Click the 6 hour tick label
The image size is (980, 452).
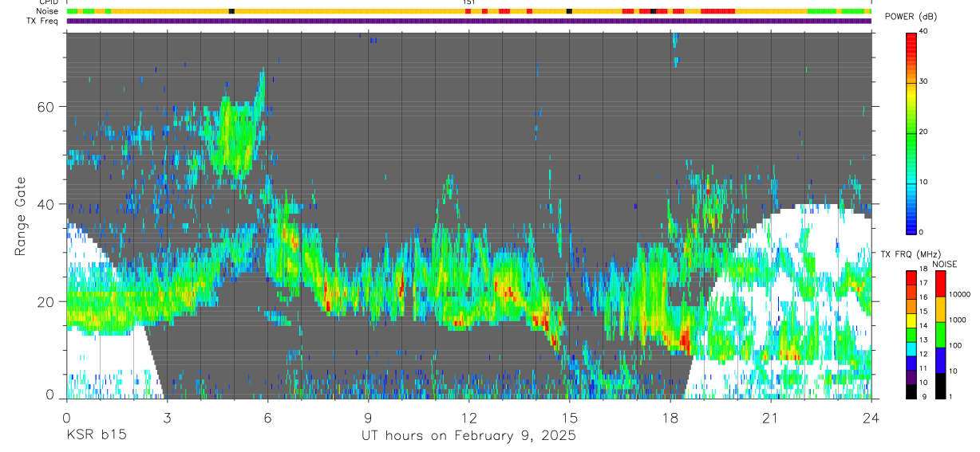point(267,416)
